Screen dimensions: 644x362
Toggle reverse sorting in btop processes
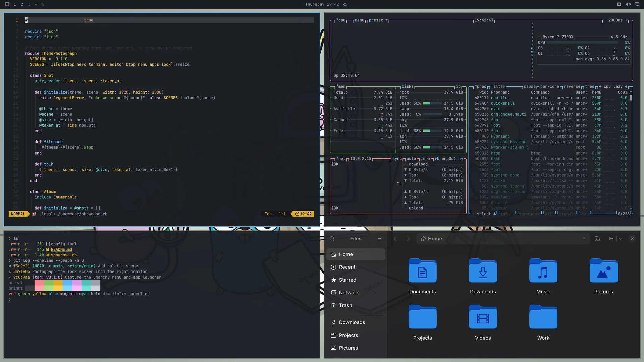point(572,86)
